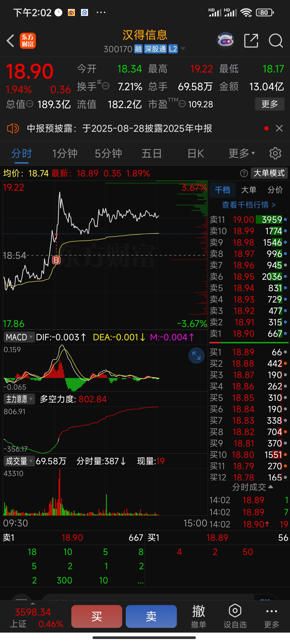Open the MACD indicator dropdown
Viewport: 290px width, 644px height.
tap(19, 337)
